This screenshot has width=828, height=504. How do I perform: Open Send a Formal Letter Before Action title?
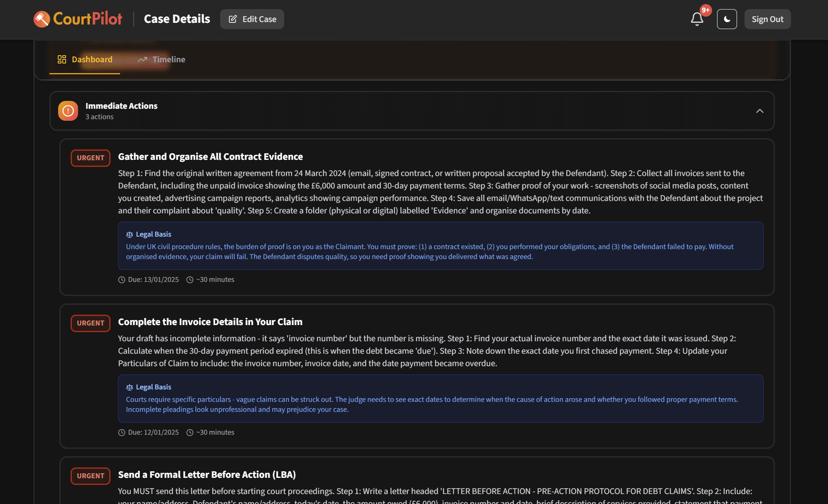207,475
